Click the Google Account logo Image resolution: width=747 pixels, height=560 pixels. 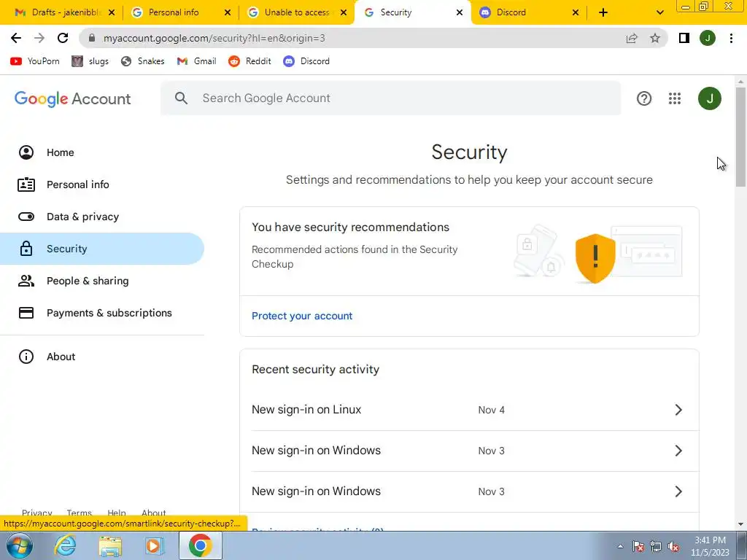tap(72, 98)
